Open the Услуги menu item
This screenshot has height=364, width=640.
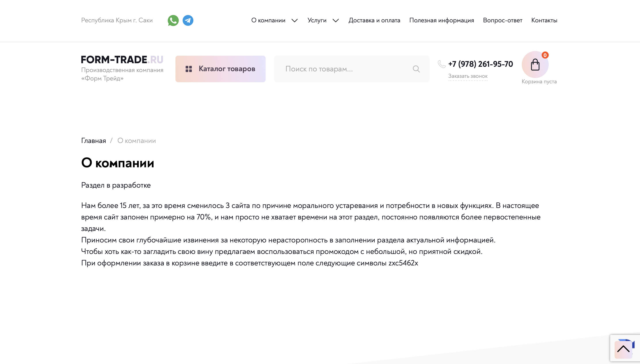tap(317, 20)
